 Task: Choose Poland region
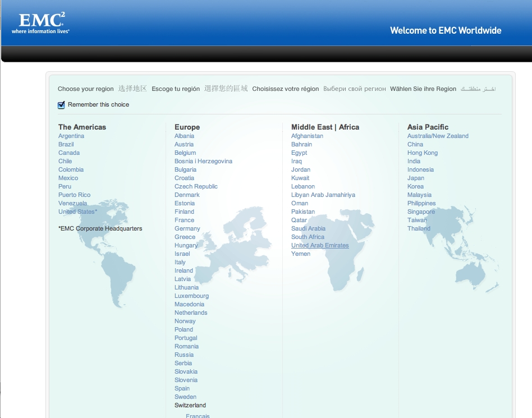pos(184,330)
